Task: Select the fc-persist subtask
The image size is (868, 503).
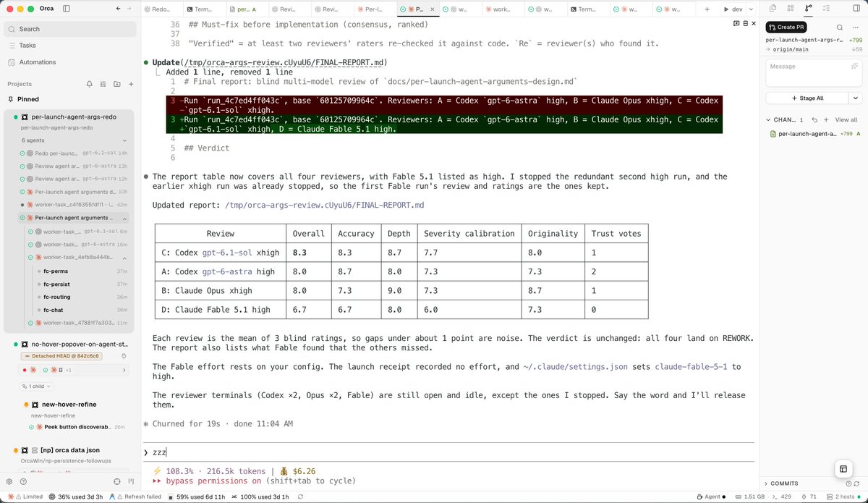Action: (x=58, y=284)
